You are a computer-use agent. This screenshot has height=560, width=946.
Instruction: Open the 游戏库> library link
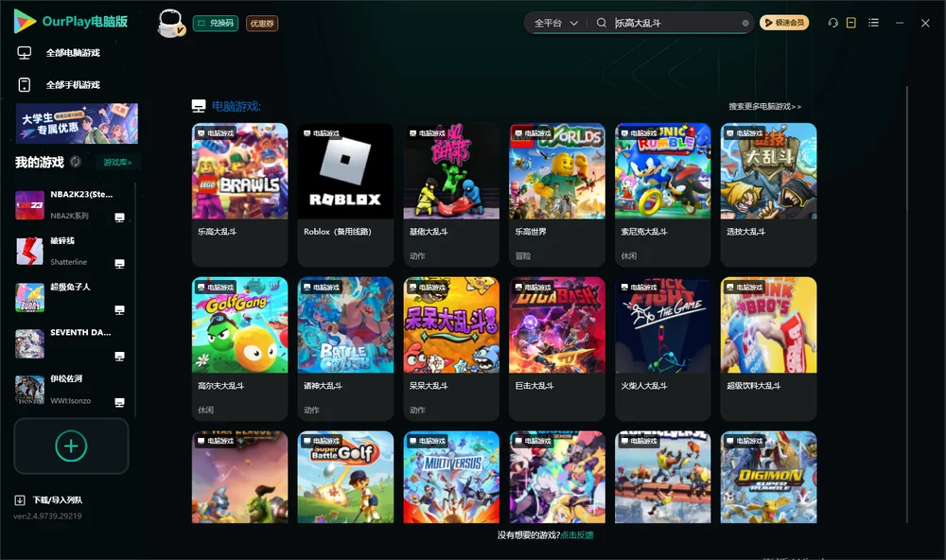(117, 163)
